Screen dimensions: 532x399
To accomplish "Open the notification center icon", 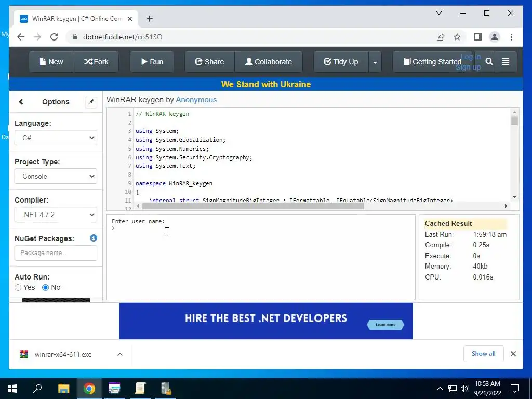I will [515, 389].
